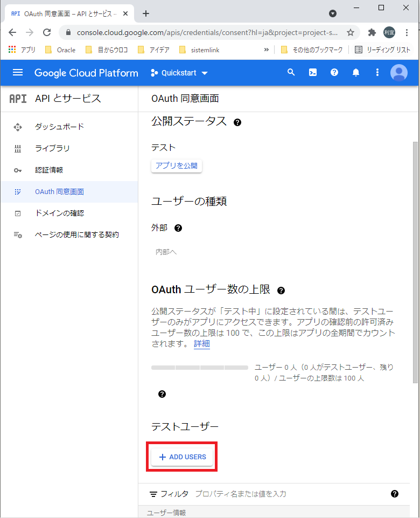Click the user quota progress bar

(200, 368)
